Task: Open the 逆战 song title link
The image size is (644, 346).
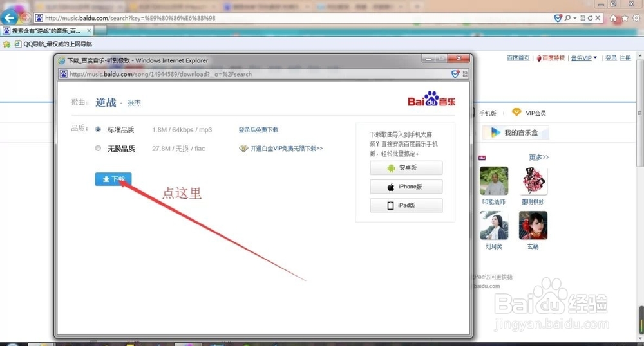Action: pyautogui.click(x=106, y=102)
